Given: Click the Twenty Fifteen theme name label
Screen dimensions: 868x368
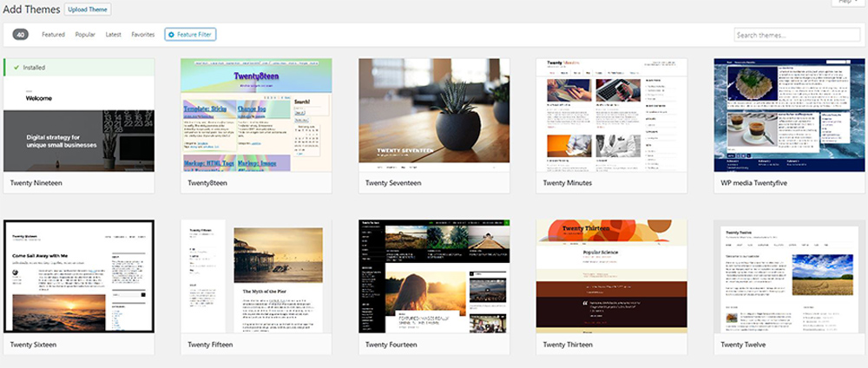Looking at the screenshot, I should pyautogui.click(x=210, y=345).
